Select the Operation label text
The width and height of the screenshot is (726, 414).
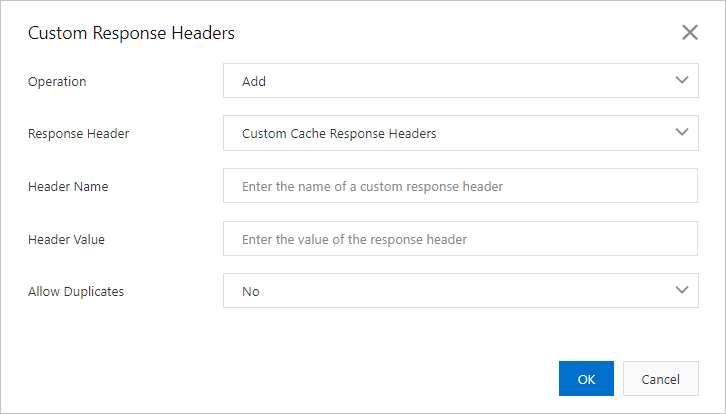57,82
